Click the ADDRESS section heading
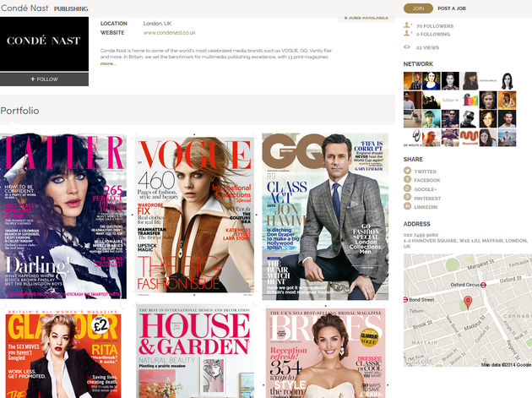Viewport: 532px width, 398px height. (416, 224)
